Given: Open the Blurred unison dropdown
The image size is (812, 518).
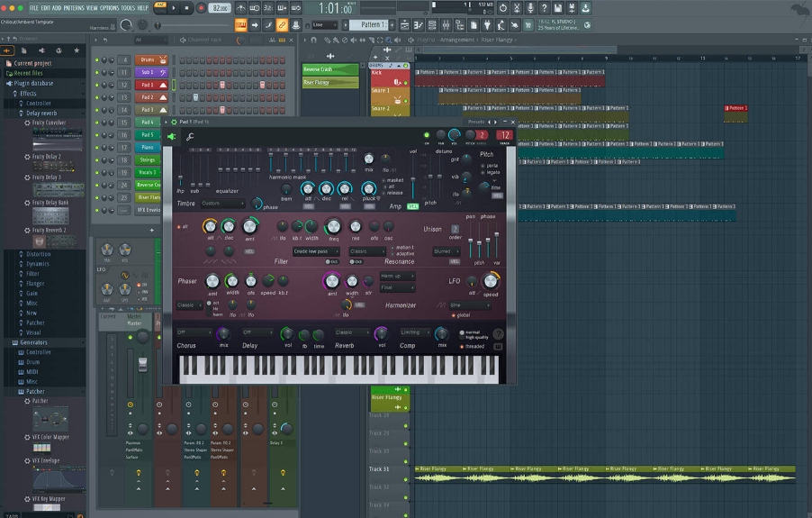Looking at the screenshot, I should coord(447,251).
